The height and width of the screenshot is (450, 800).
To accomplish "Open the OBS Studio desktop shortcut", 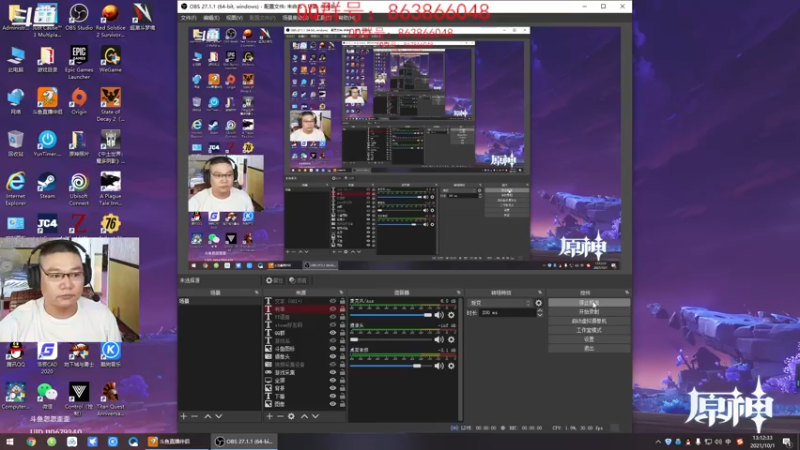I will click(79, 17).
